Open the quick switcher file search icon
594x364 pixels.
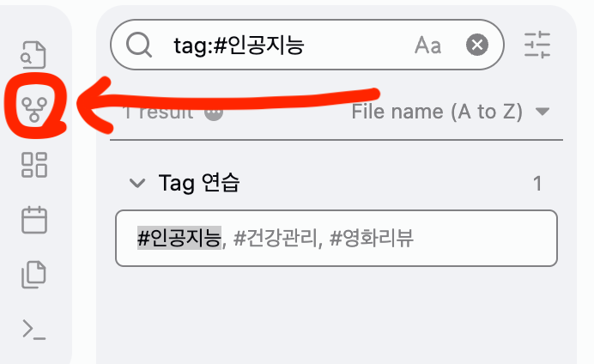point(34,54)
